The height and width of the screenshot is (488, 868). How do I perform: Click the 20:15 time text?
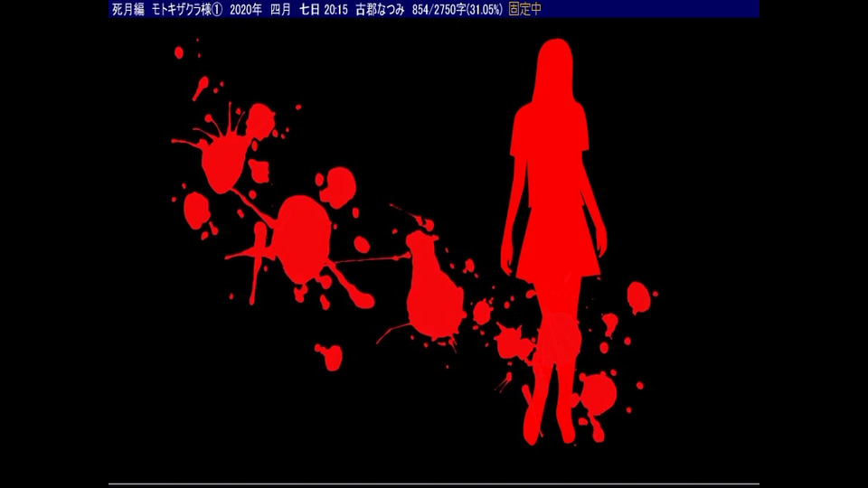[x=336, y=9]
